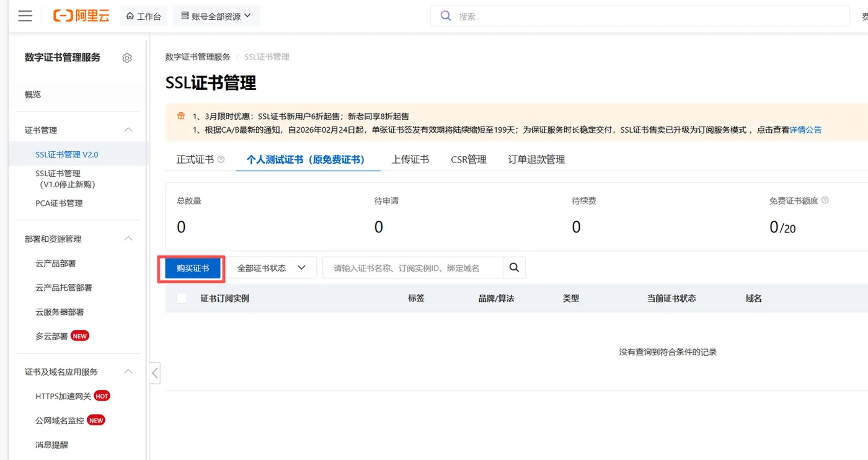The height and width of the screenshot is (460, 868).
Task: Collapse the 证书及域名应用服务 sidebar section
Action: 128,372
